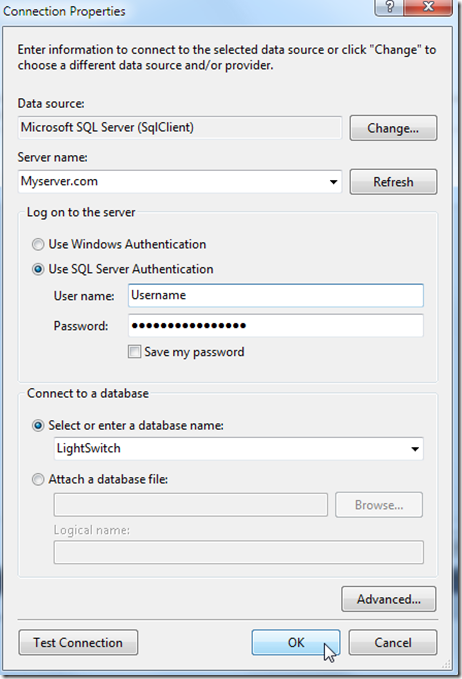Screen dimensions: 462x679
Task: Close the Connection Properties dialog
Action: click(428, 7)
